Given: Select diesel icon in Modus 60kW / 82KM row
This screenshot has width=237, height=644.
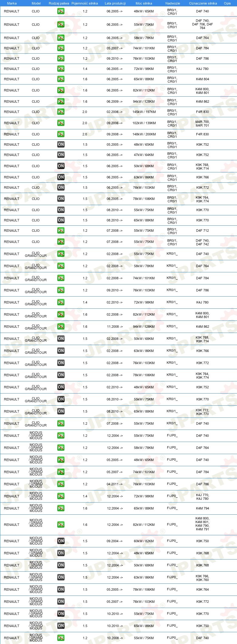Looking at the screenshot, I should [61, 541].
